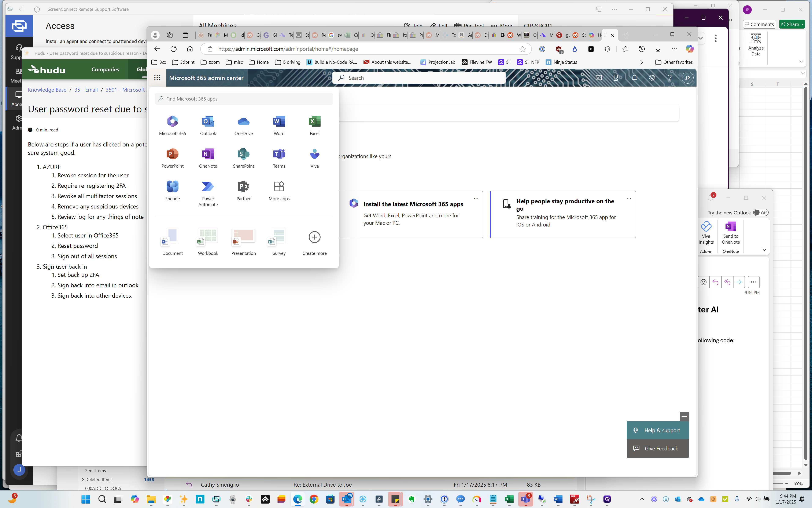Expand the Deleted Items folder in Outlook
Image resolution: width=812 pixels, height=508 pixels.
(x=83, y=479)
